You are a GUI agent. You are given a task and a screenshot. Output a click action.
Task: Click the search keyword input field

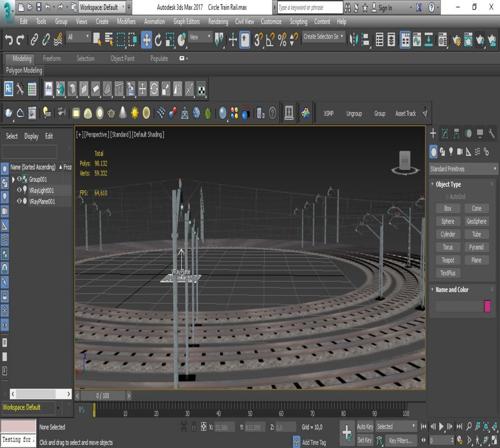(x=310, y=7)
